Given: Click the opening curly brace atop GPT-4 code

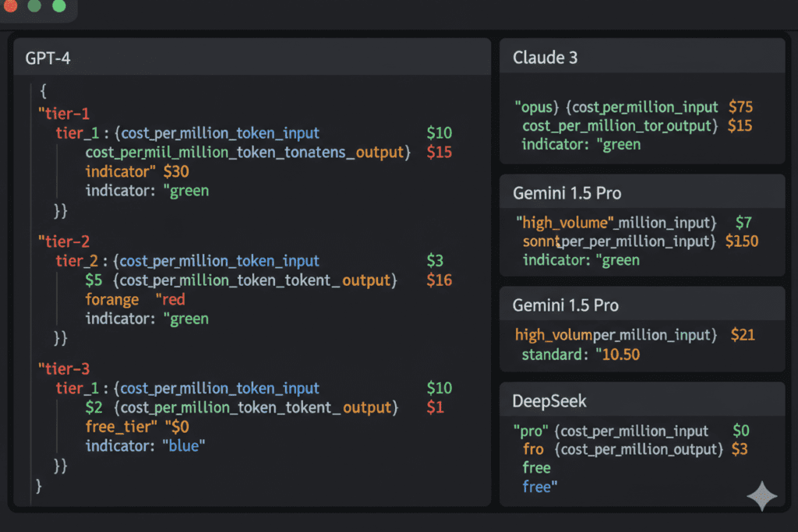Looking at the screenshot, I should pyautogui.click(x=43, y=91).
